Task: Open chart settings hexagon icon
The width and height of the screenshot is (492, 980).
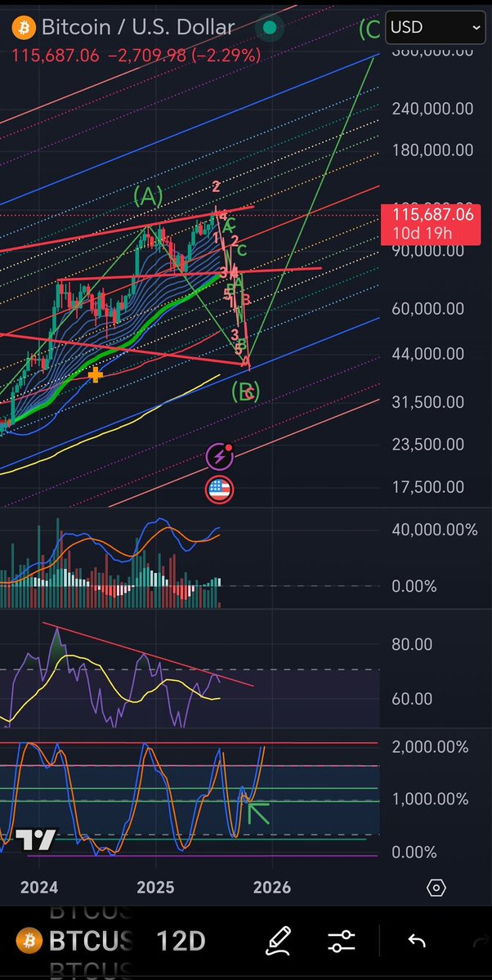Action: pos(436,888)
